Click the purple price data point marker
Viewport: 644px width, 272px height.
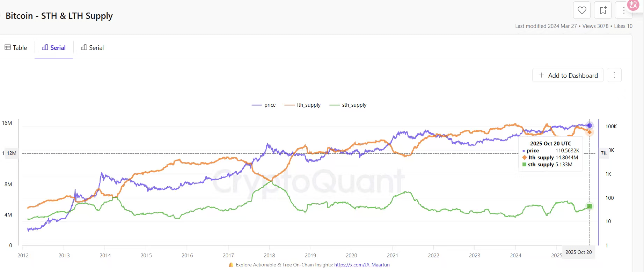click(590, 126)
